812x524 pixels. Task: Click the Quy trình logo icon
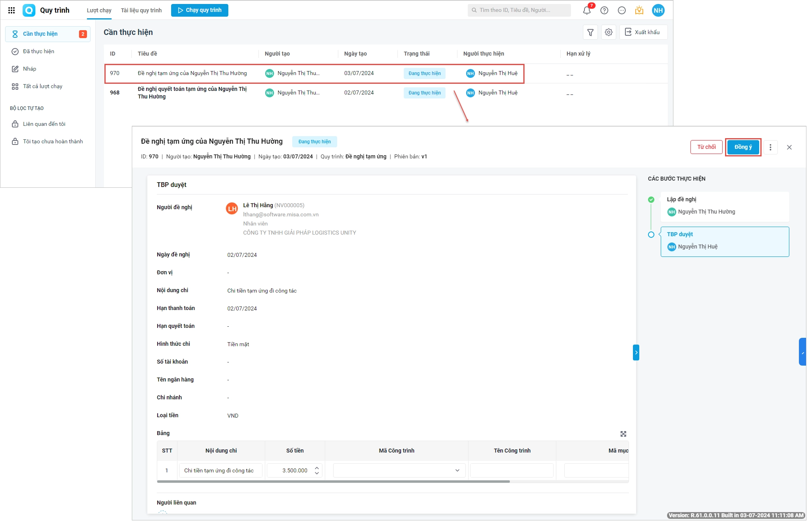coord(29,10)
